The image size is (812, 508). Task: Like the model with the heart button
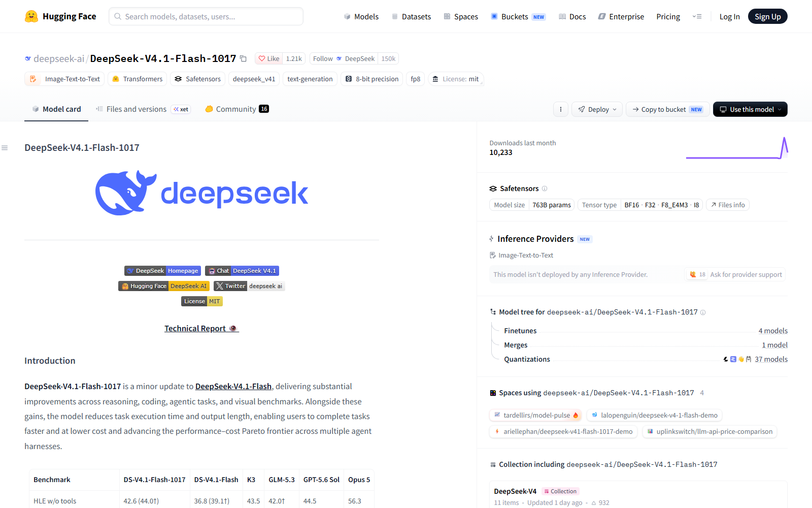coord(269,58)
